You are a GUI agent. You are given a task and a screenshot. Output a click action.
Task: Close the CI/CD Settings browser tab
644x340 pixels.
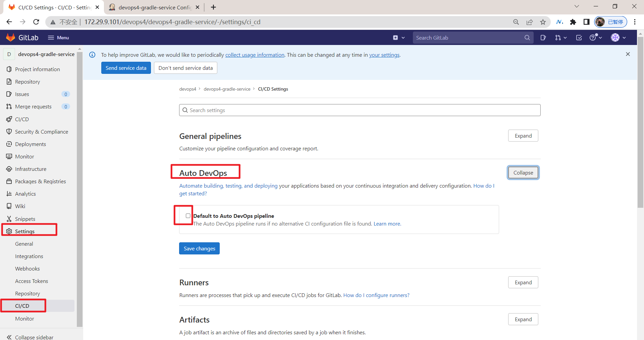(97, 7)
